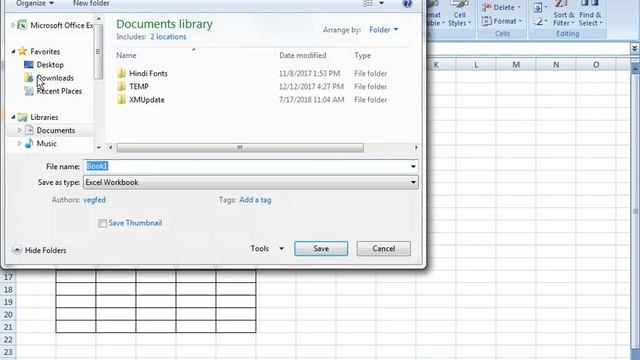Click the Recent Places icon

coord(29,91)
